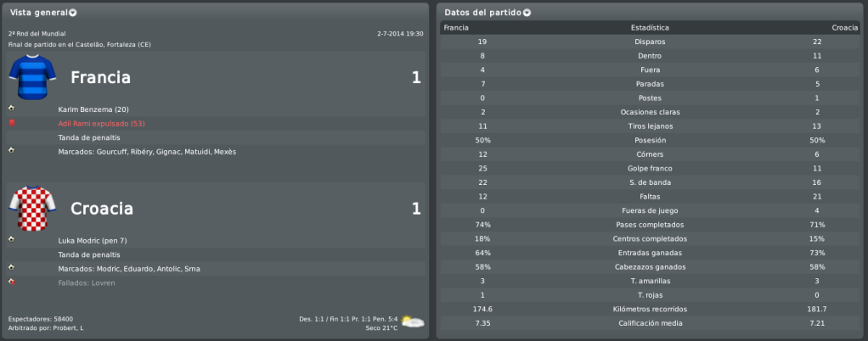Open the Datos del partido dropdown arrow

(527, 13)
